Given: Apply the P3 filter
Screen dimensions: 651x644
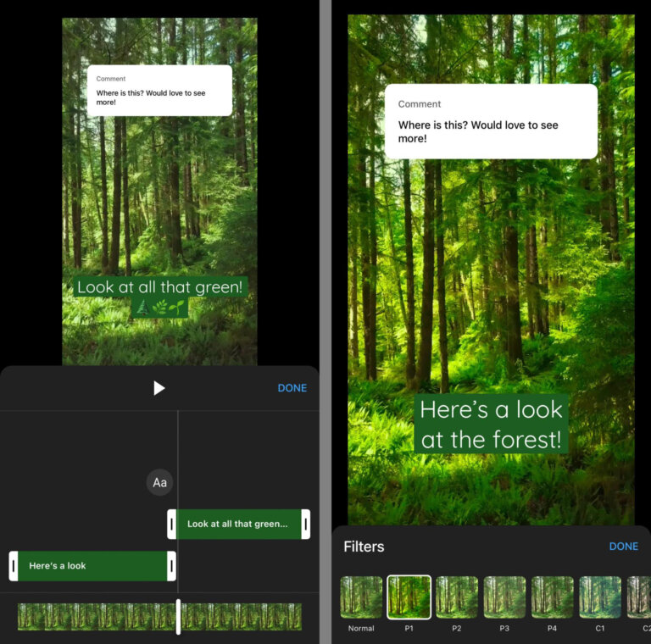Looking at the screenshot, I should [504, 597].
